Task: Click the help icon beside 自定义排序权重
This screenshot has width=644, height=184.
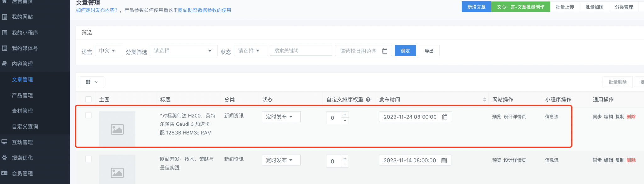Action: 368,100
